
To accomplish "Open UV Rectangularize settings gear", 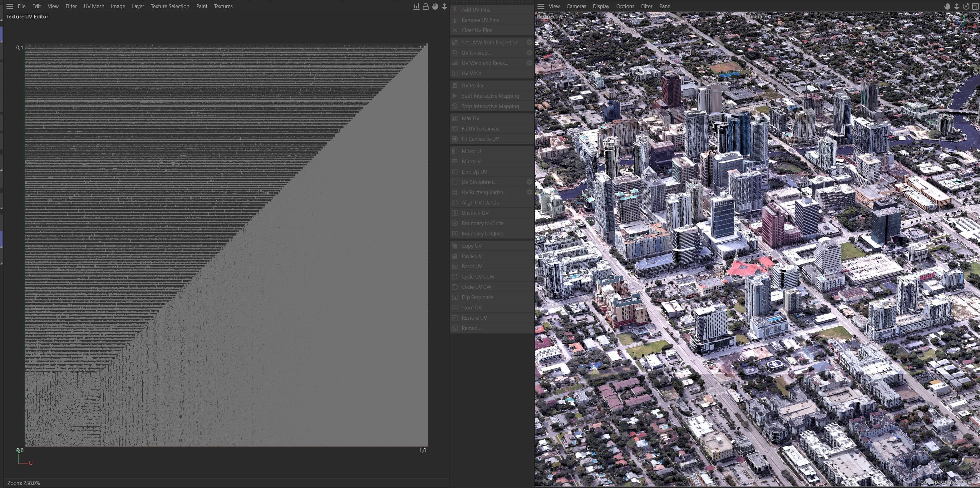I will tap(529, 192).
